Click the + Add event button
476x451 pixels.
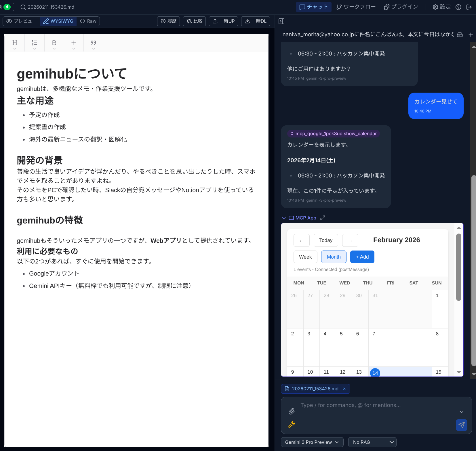point(362,257)
